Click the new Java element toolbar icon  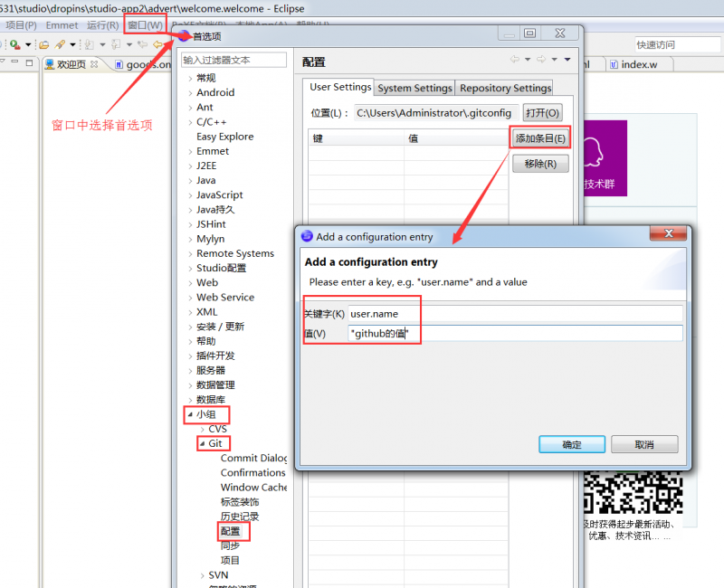(89, 43)
